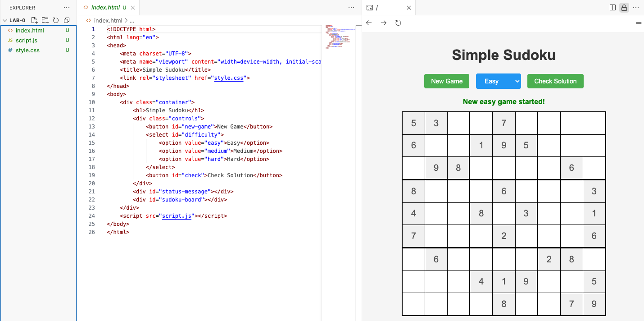Click the EXPLORER panel title
This screenshot has width=644, height=321.
point(22,8)
